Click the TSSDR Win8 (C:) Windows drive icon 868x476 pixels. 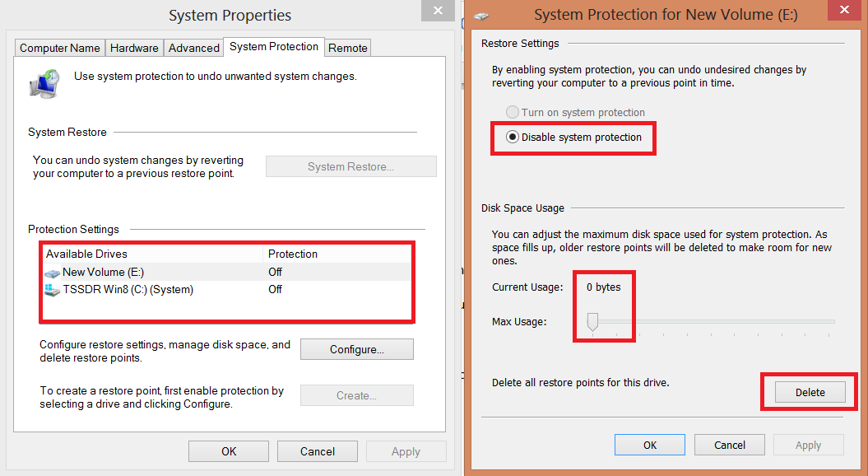click(x=53, y=290)
